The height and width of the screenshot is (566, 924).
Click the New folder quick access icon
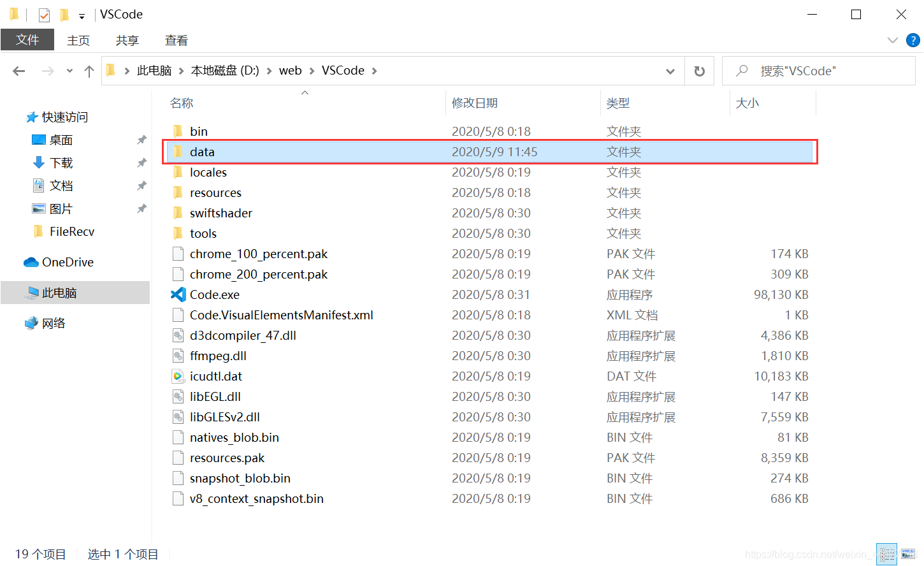point(64,14)
